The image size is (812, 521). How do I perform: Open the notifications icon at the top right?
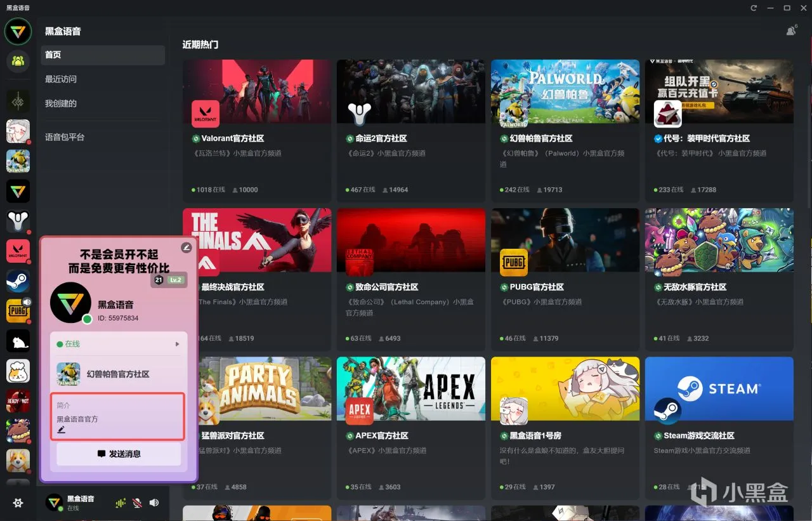[791, 30]
